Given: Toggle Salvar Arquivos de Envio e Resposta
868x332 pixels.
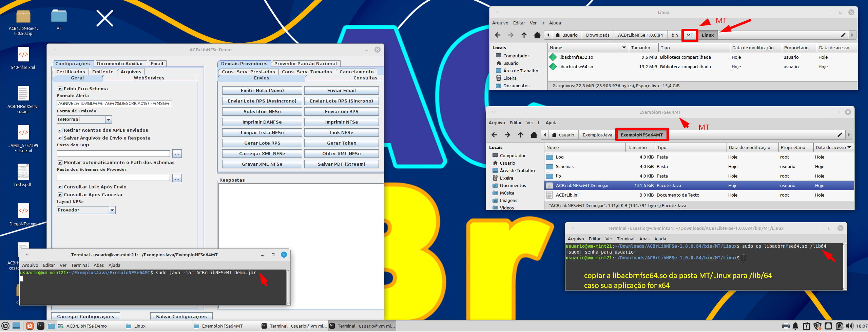Looking at the screenshot, I should pyautogui.click(x=60, y=138).
